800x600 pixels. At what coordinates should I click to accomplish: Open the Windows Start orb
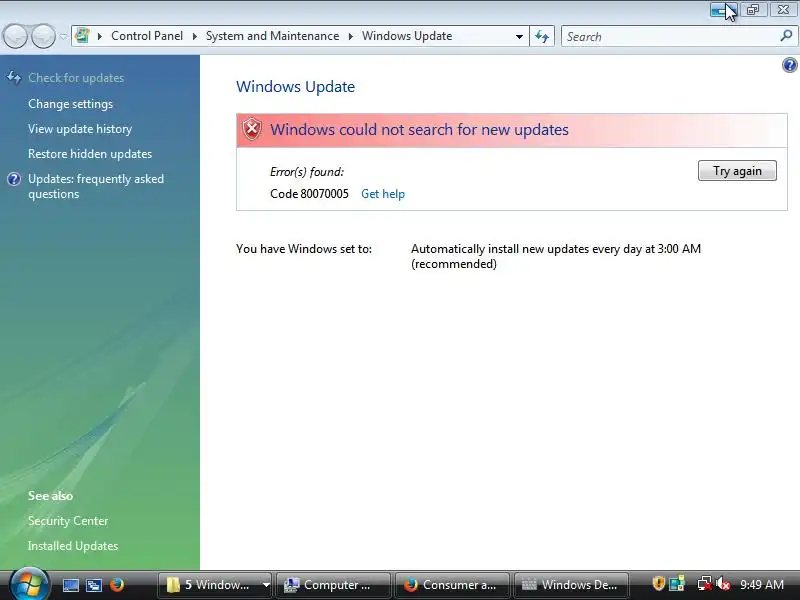click(x=29, y=584)
